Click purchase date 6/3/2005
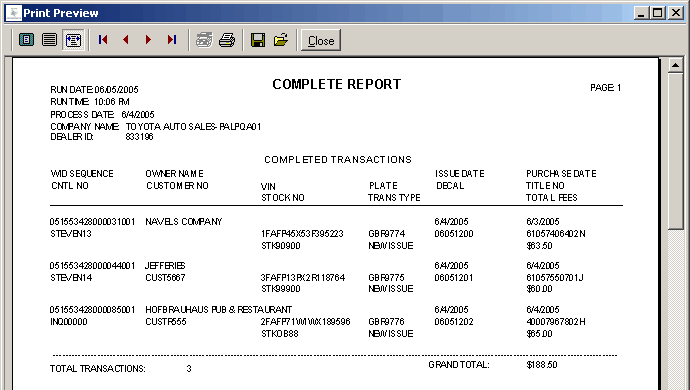The image size is (690, 390). click(543, 221)
